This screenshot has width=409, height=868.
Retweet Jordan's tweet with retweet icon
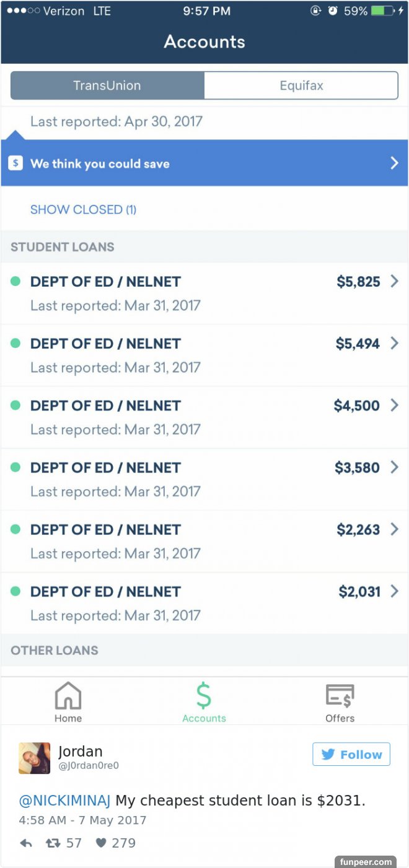tap(53, 843)
